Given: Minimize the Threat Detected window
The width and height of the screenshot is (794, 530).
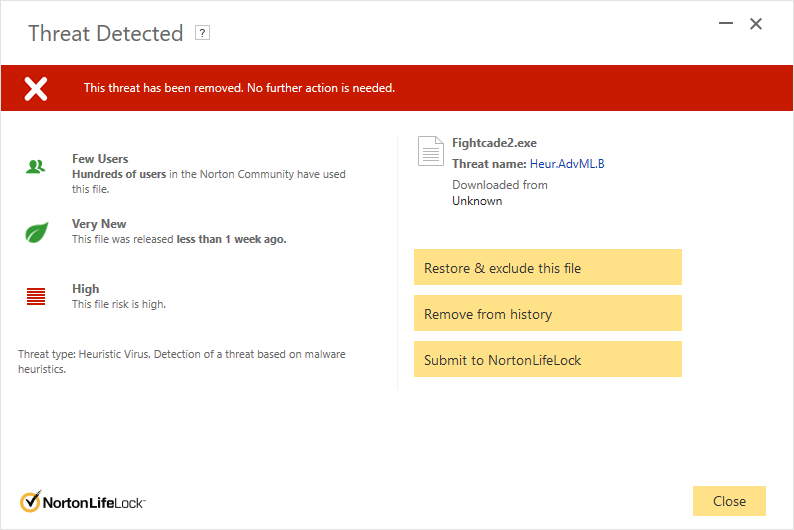Looking at the screenshot, I should point(726,23).
